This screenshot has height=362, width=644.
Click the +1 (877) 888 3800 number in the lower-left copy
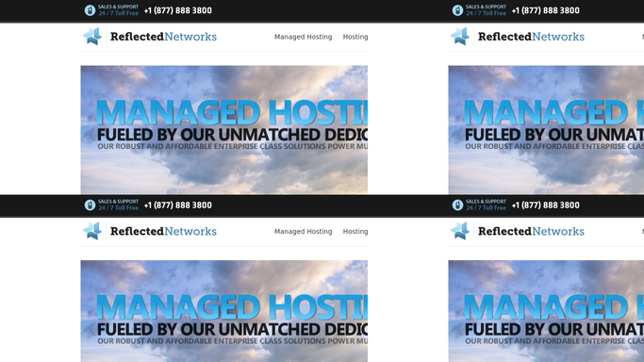pos(178,206)
